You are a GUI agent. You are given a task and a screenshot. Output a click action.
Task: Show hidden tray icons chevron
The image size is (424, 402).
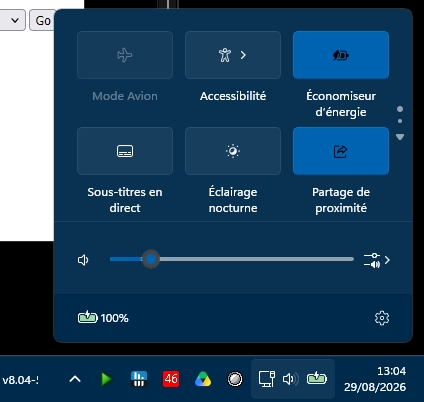point(75,379)
